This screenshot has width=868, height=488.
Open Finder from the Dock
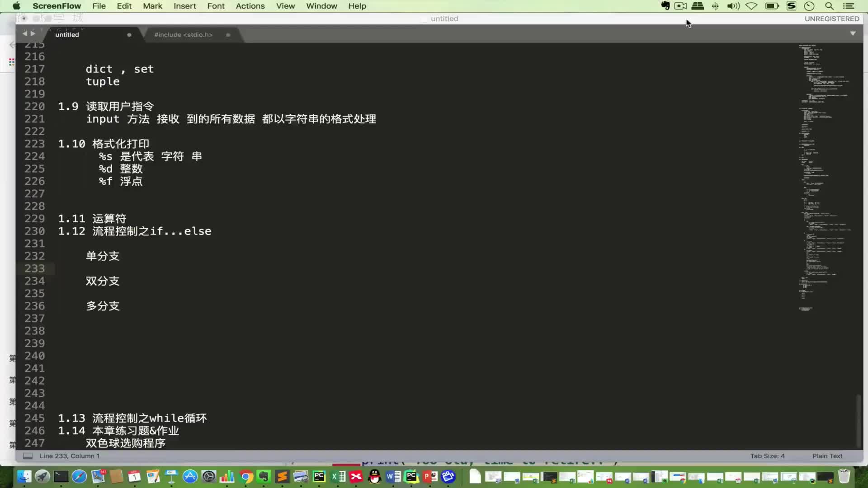pyautogui.click(x=24, y=476)
